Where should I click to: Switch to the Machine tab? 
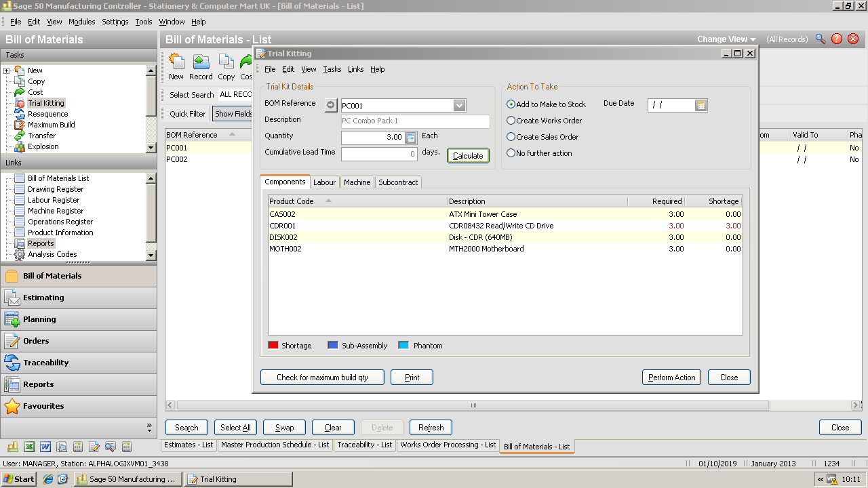click(357, 182)
